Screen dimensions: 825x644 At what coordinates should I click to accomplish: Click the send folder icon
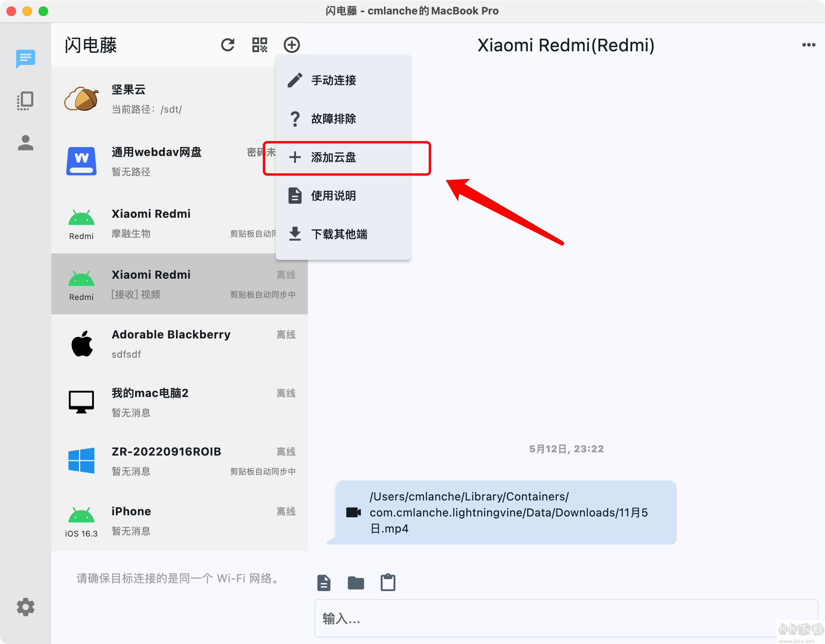click(356, 583)
